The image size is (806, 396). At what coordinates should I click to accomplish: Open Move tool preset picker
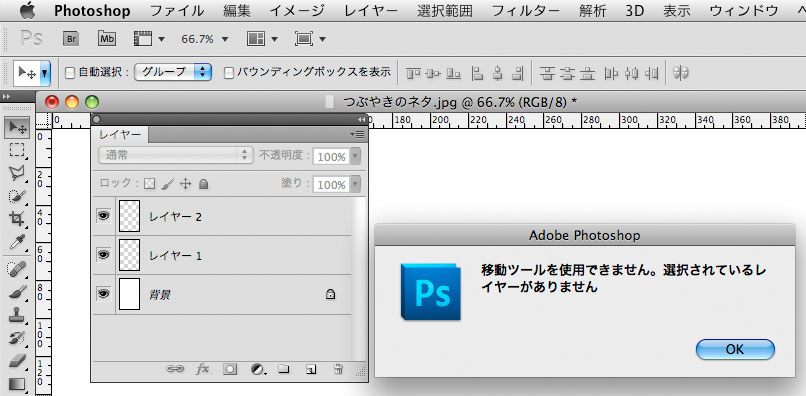coord(45,74)
